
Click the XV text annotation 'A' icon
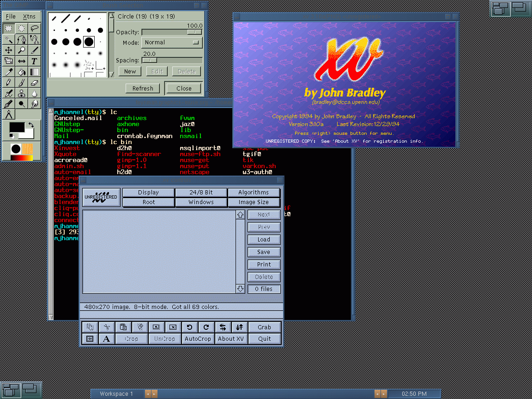(x=106, y=339)
